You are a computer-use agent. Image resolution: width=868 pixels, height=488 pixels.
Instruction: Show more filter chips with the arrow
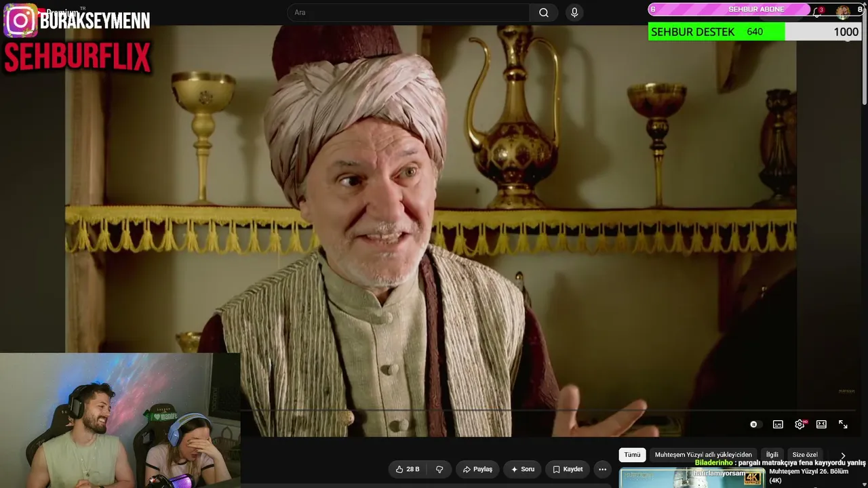pyautogui.click(x=843, y=455)
